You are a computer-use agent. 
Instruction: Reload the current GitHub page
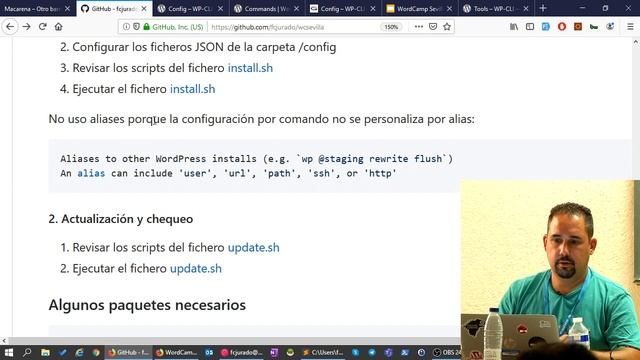[42, 27]
